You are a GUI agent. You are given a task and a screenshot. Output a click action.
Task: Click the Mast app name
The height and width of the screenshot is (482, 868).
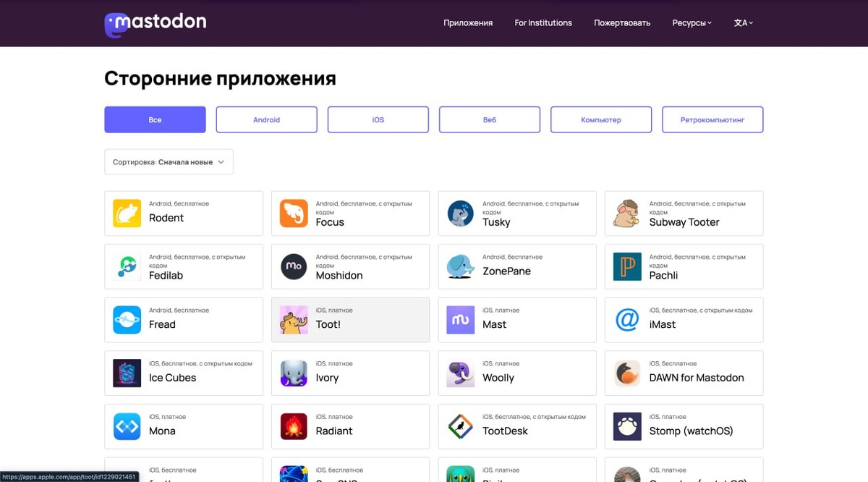(x=494, y=324)
